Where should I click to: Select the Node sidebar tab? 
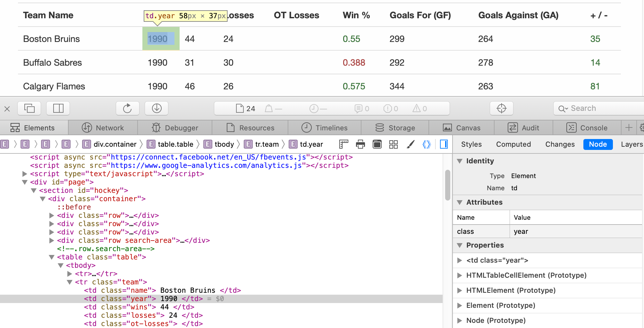598,144
